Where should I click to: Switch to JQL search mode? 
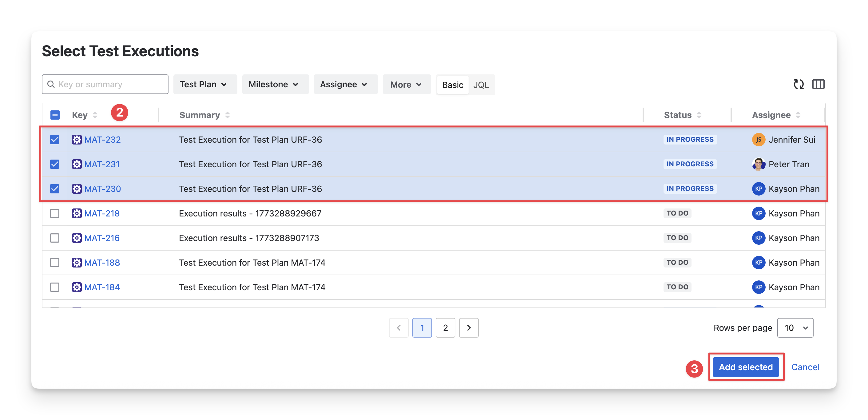pyautogui.click(x=481, y=85)
